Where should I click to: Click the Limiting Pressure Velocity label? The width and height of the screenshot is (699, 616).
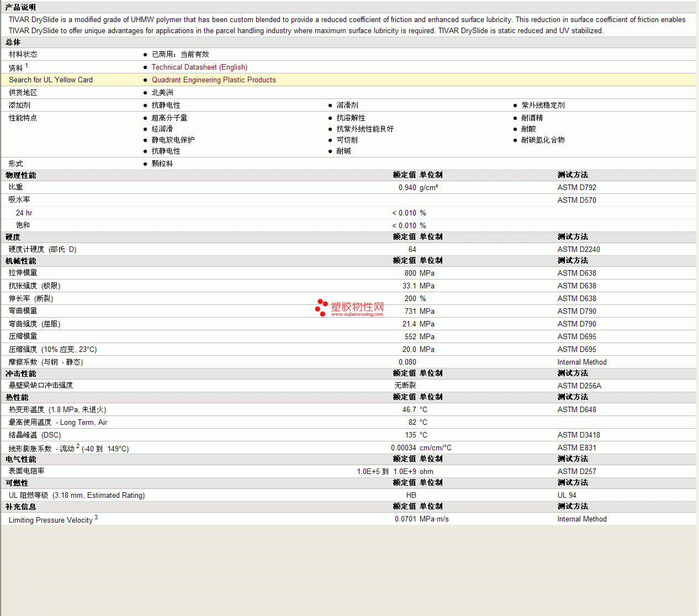click(x=51, y=520)
